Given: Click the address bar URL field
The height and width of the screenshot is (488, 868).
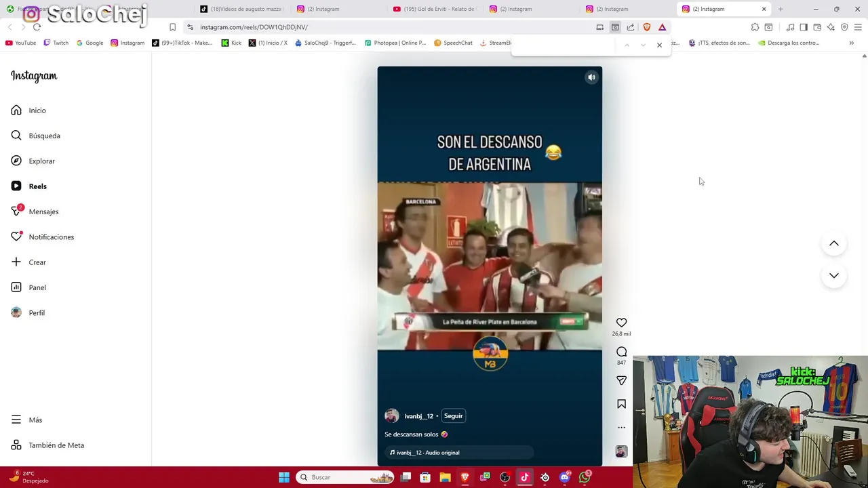Looking at the screenshot, I should (393, 27).
